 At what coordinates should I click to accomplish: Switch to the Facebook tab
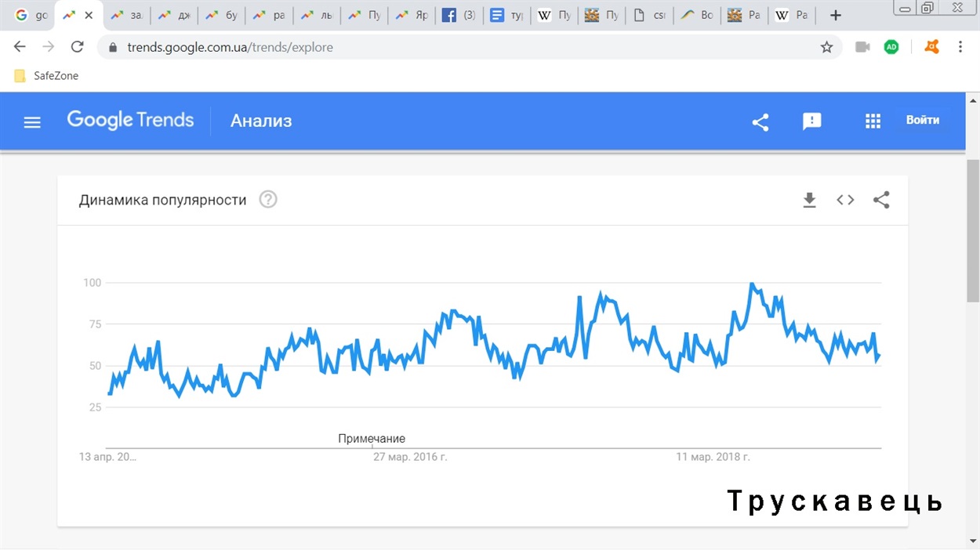click(x=459, y=15)
